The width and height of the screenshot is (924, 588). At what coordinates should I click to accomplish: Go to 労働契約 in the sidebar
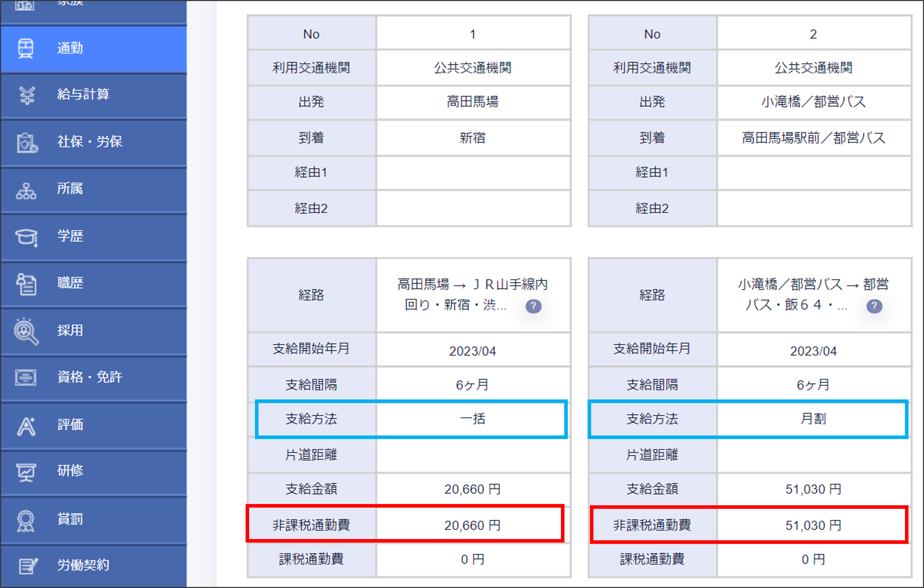click(x=83, y=565)
